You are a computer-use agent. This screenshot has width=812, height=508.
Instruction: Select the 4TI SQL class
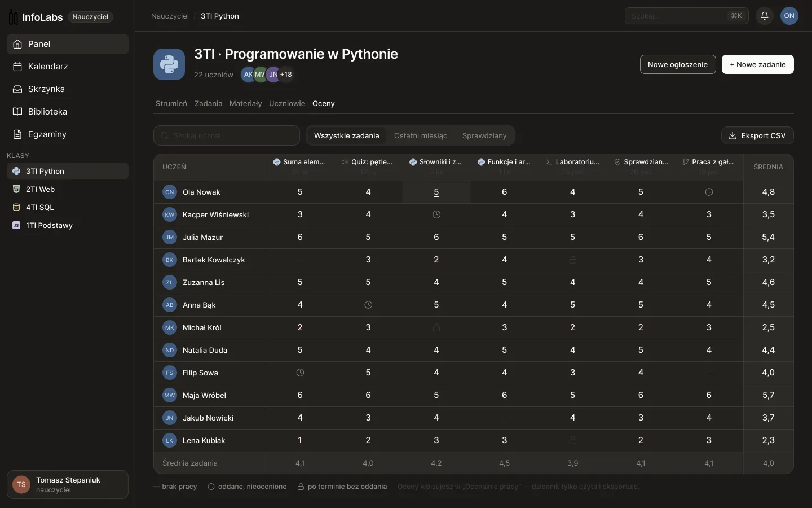tap(68, 207)
